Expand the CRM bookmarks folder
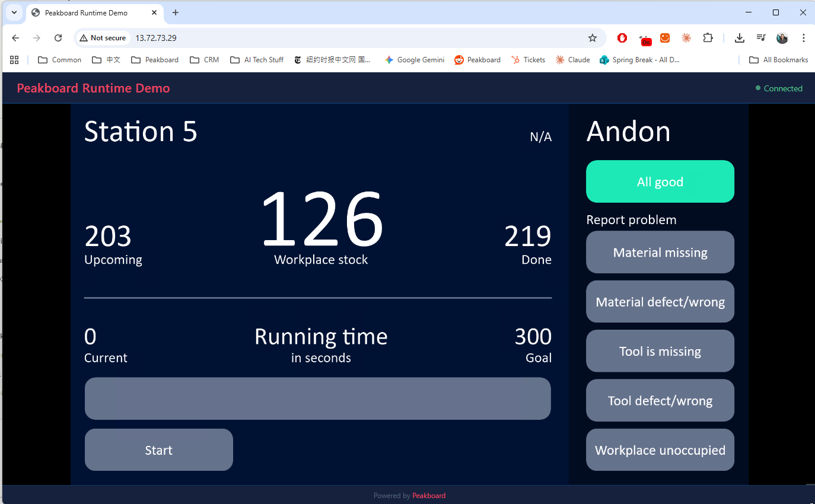The width and height of the screenshot is (815, 504). coord(204,59)
